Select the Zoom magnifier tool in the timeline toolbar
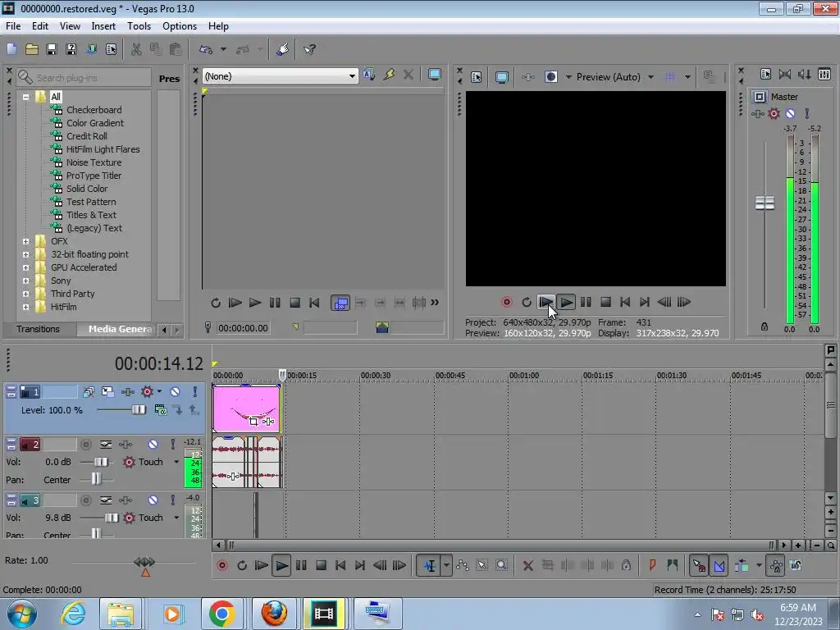The width and height of the screenshot is (840, 630). pyautogui.click(x=501, y=565)
